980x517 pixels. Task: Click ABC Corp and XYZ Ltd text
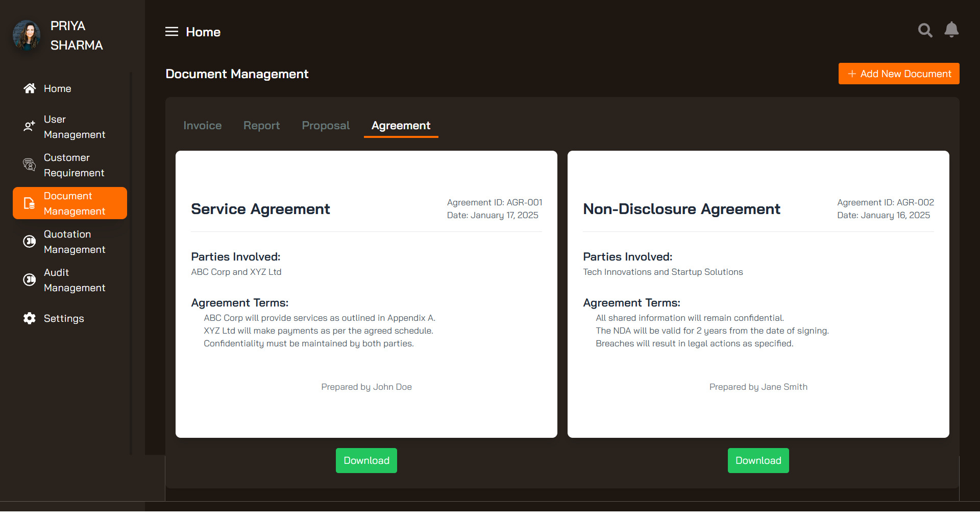point(236,272)
